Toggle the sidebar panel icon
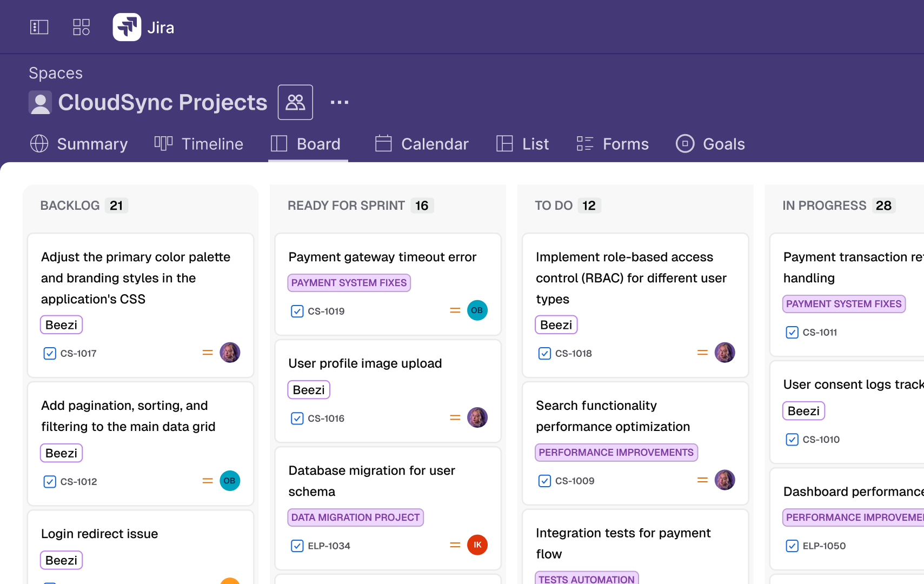 tap(39, 27)
